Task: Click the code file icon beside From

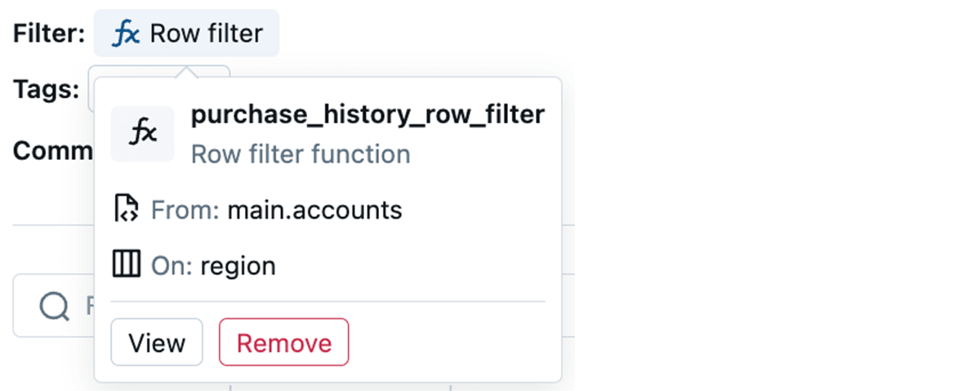Action: point(125,210)
